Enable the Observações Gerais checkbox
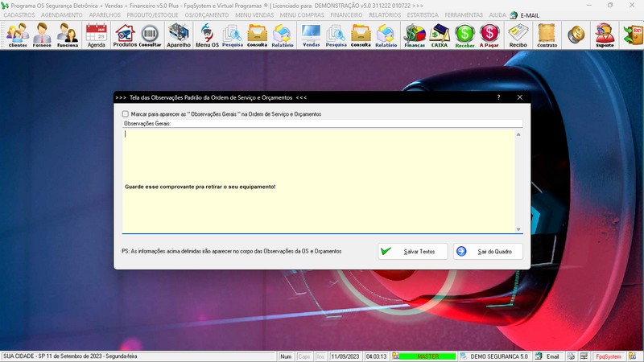This screenshot has width=644, height=362. point(126,114)
